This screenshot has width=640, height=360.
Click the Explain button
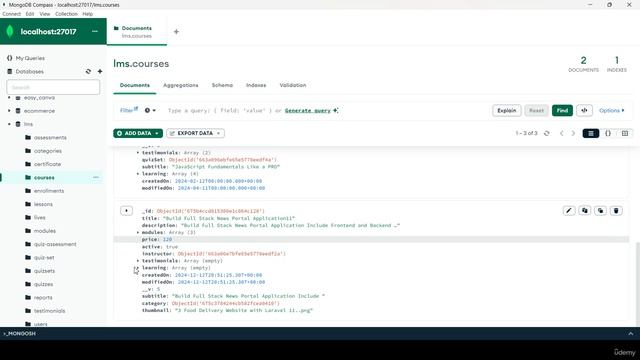507,111
